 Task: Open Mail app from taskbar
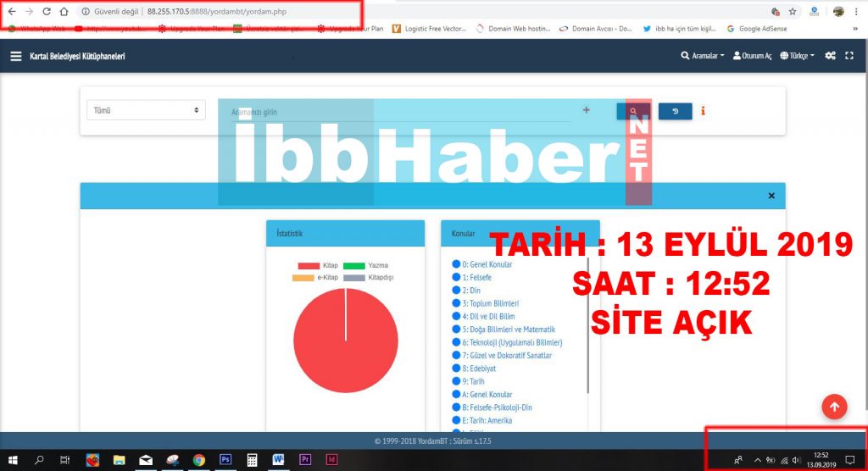[146, 460]
